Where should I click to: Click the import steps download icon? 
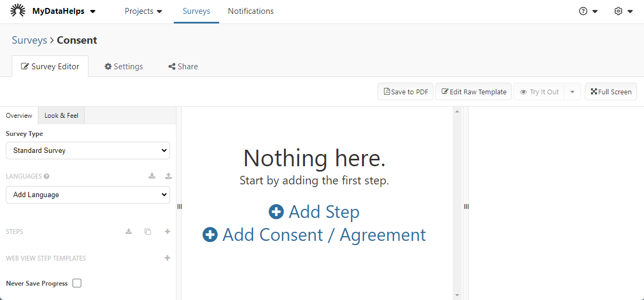point(128,232)
